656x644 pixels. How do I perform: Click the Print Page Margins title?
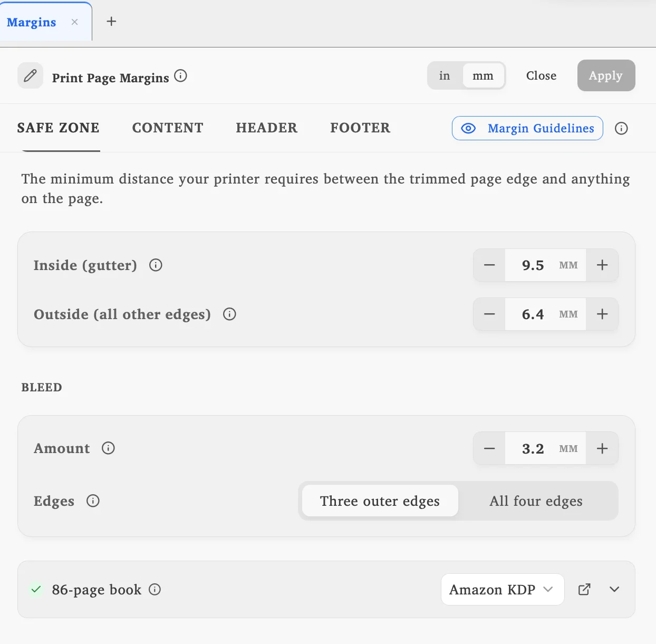[110, 78]
